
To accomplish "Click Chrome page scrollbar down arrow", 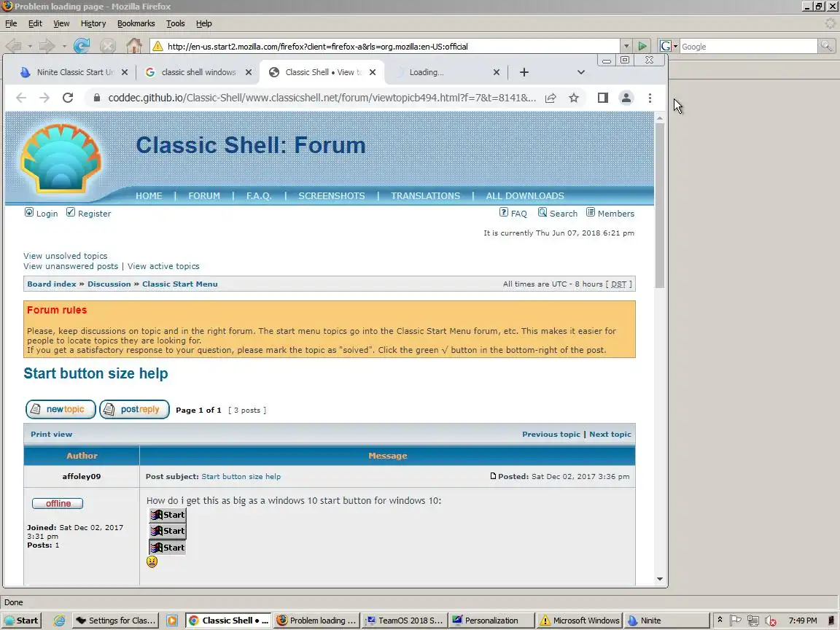I will 659,579.
